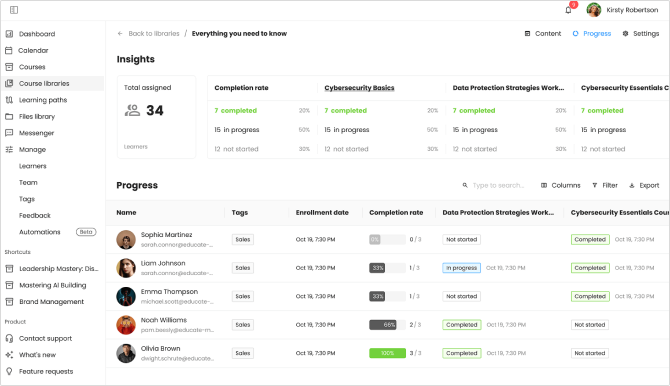Viewport: 670px width, 386px height.
Task: Click the Content tab icon
Action: click(x=527, y=33)
